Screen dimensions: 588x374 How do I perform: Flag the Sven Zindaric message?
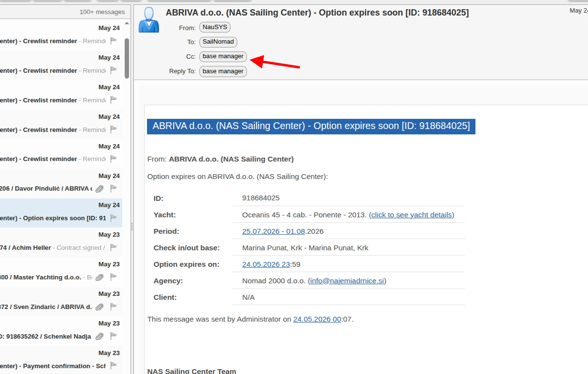(114, 307)
